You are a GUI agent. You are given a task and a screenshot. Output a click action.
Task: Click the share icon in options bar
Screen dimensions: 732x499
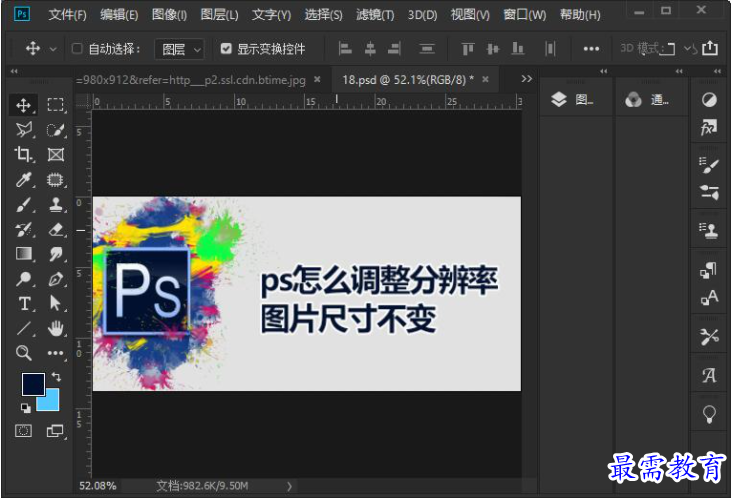(x=710, y=48)
